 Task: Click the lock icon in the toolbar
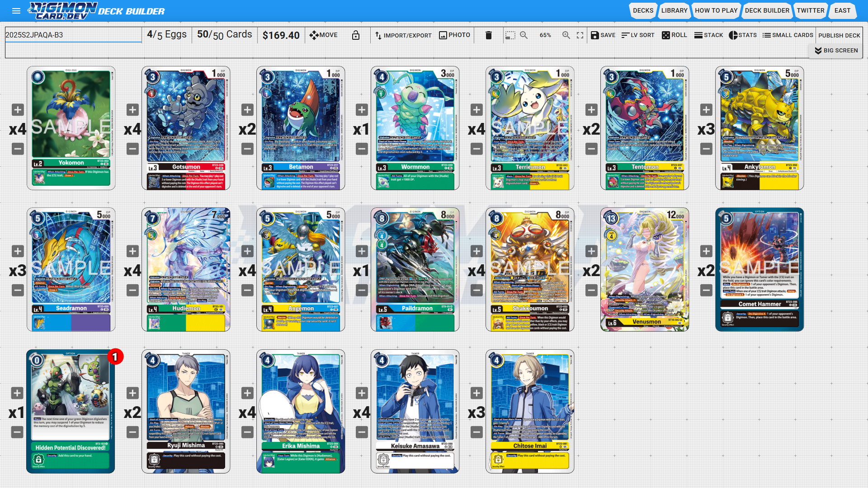(356, 35)
